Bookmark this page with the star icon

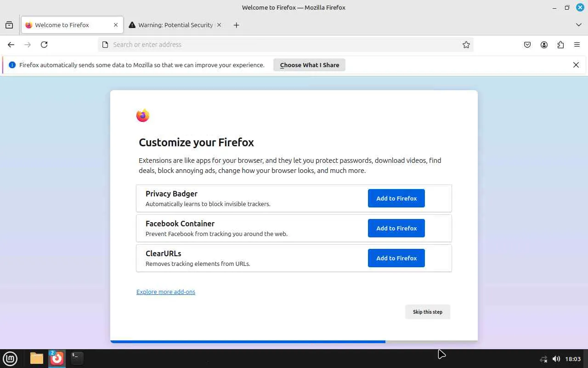[466, 45]
